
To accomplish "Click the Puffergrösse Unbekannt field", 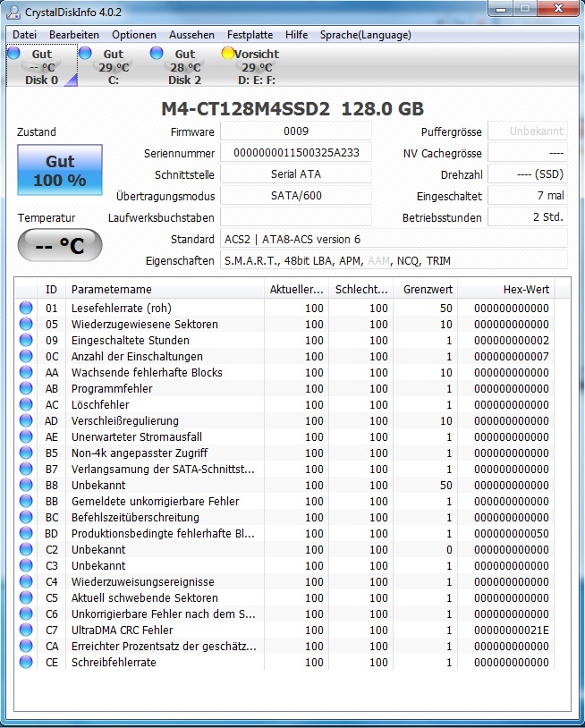I will pos(528,131).
